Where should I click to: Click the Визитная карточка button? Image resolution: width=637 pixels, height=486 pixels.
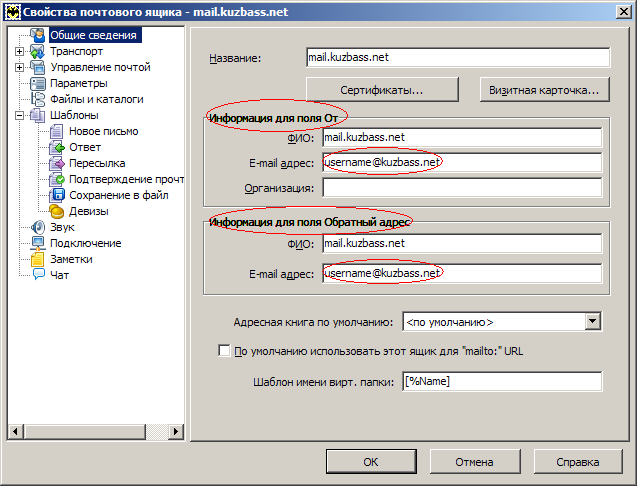coord(544,89)
